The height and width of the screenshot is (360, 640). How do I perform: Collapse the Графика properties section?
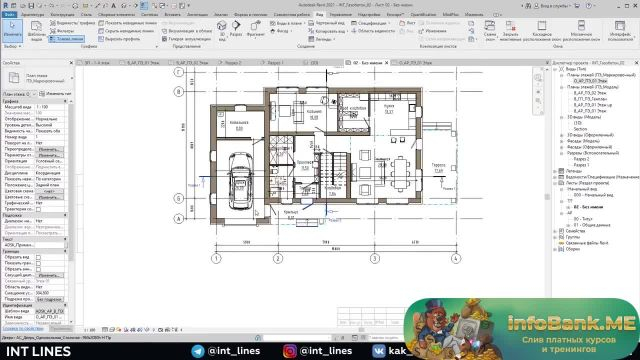coord(65,101)
